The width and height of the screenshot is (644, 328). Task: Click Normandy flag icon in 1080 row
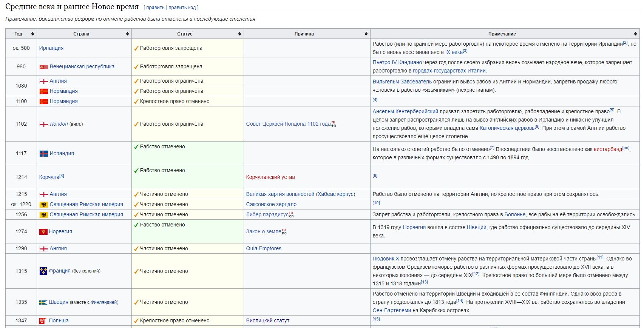44,91
